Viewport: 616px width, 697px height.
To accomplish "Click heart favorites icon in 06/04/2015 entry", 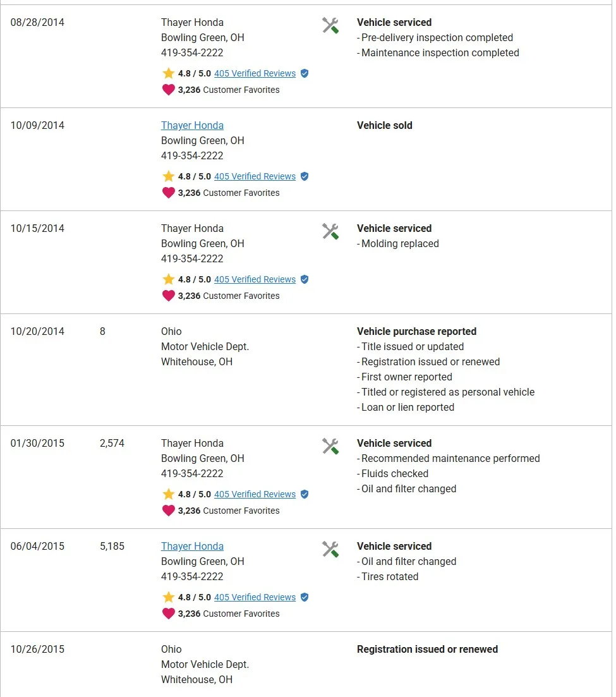I will tap(168, 614).
